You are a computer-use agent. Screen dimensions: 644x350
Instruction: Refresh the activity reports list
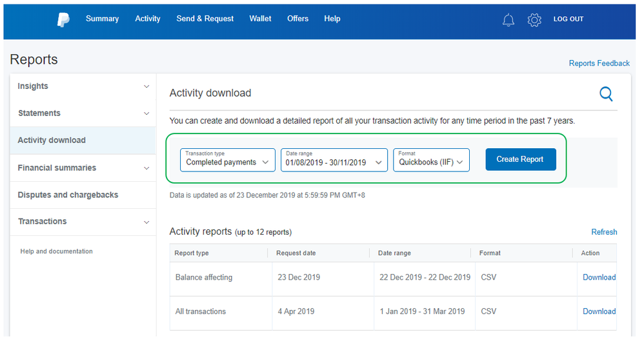[x=604, y=232]
